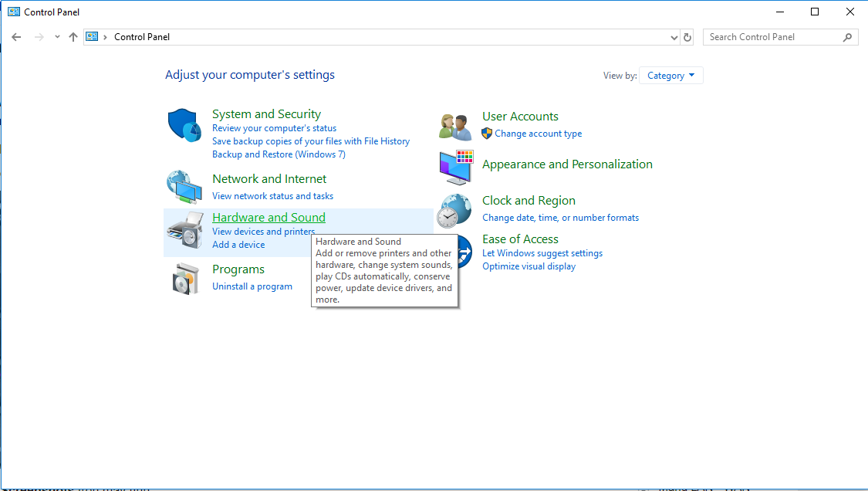The width and height of the screenshot is (868, 491).
Task: Open the View by Category dropdown
Action: pyautogui.click(x=670, y=76)
